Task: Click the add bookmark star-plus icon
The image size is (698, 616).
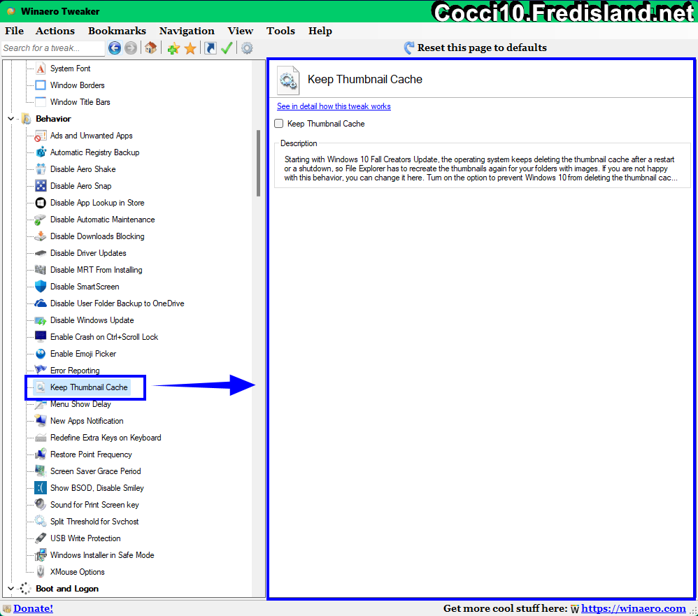Action: 173,48
